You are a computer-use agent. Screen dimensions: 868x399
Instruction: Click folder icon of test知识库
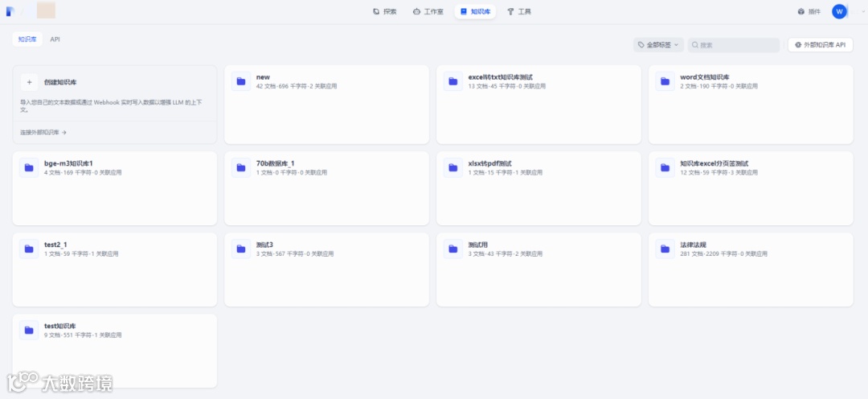pos(29,331)
